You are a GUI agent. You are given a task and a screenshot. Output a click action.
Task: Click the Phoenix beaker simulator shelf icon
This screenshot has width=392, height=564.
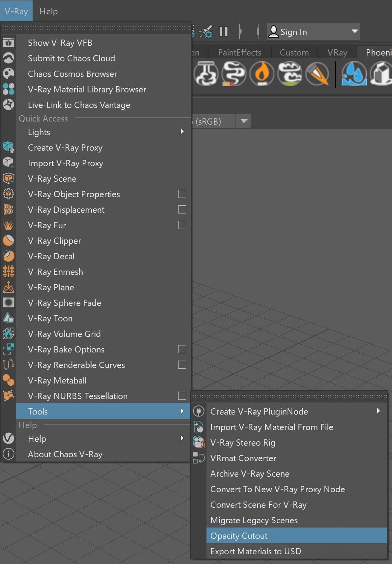(206, 73)
